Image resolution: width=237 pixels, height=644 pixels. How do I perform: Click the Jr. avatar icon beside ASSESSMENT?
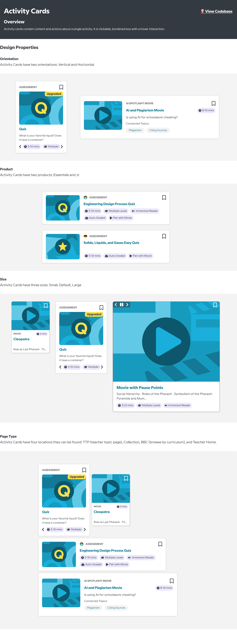86,236
